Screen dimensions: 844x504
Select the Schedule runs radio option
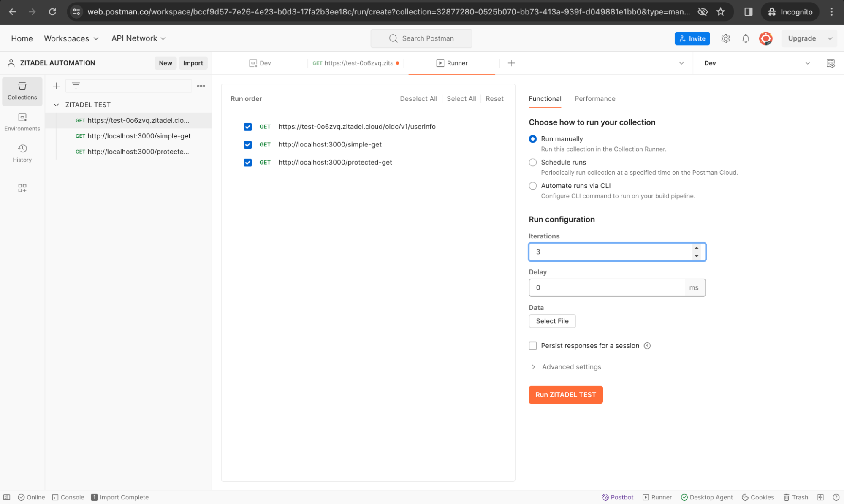point(533,163)
